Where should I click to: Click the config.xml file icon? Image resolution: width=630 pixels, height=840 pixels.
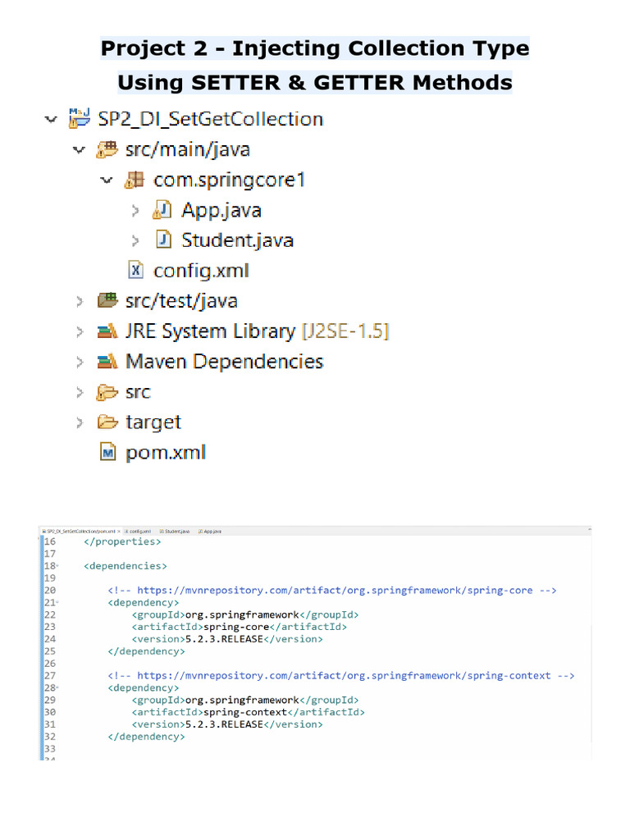coord(136,270)
